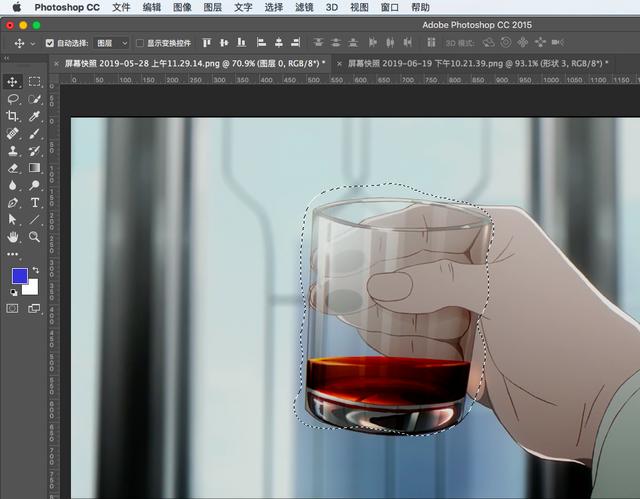
Task: Click the 3D Roll mode icon
Action: (506, 42)
